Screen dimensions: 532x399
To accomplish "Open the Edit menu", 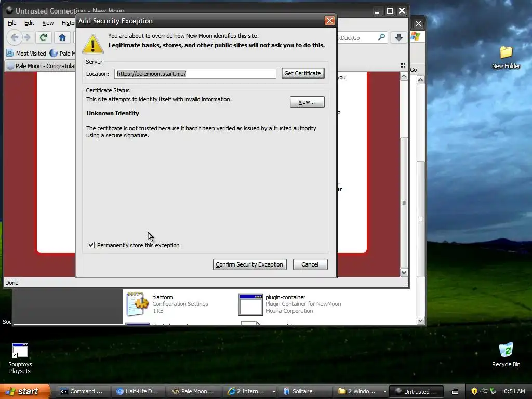I will click(29, 23).
